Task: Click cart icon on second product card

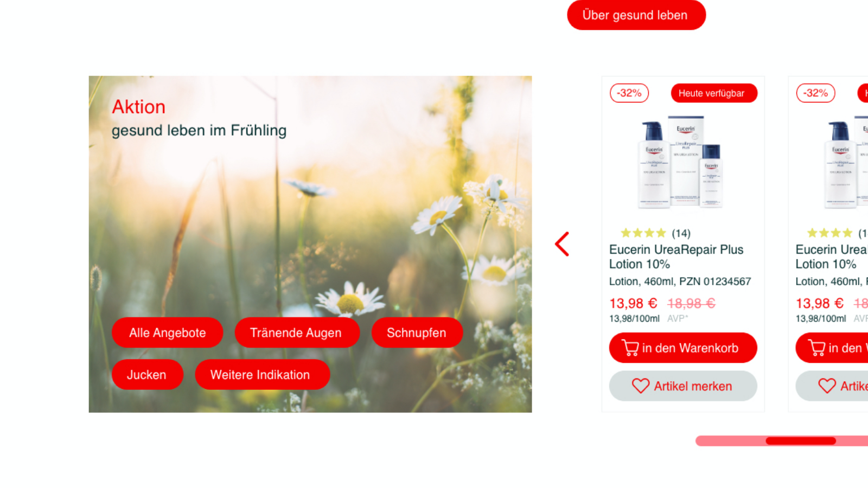Action: pos(816,348)
